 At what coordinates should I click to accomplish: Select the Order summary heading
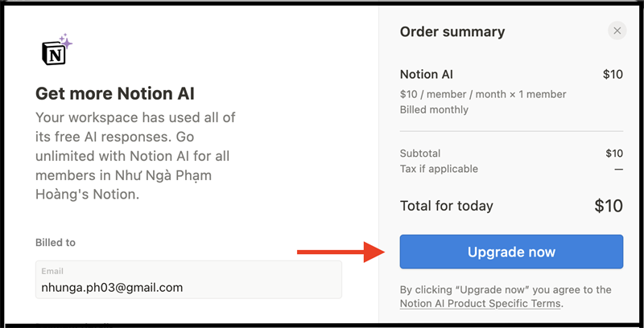(452, 32)
